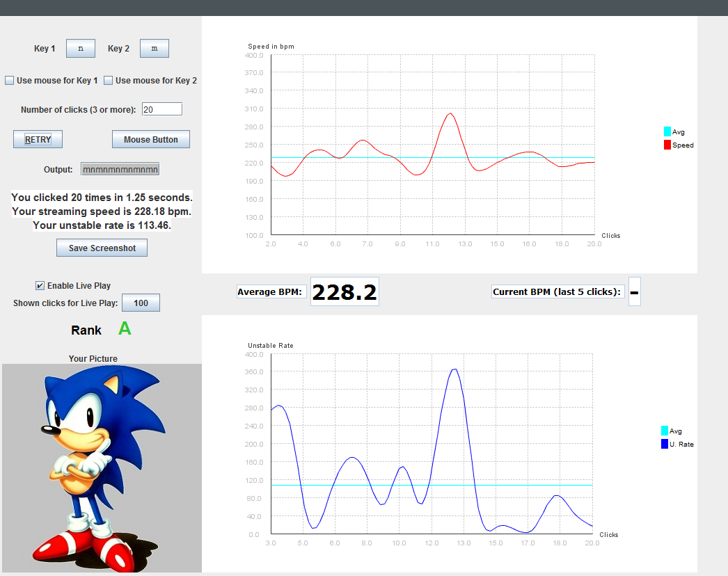The image size is (728, 576).
Task: Click the 'Speed in bpm' chart title
Action: point(271,47)
